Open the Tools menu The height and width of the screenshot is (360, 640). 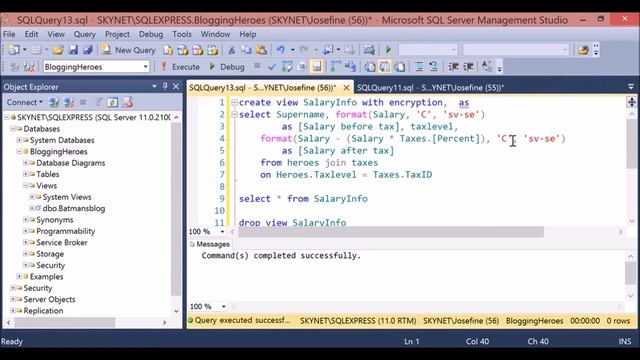click(182, 34)
